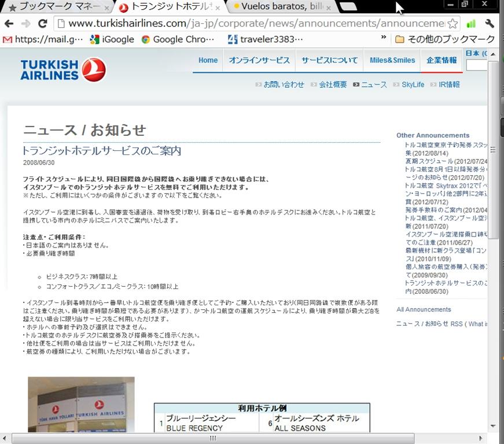Open the new tab button
Image resolution: width=504 pixels, height=444 pixels.
pyautogui.click(x=348, y=7)
